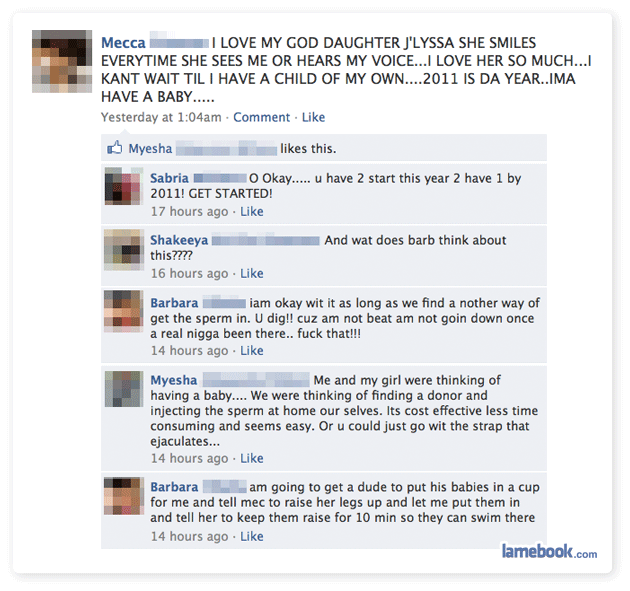The image size is (630, 591).
Task: Like Mecca's original post
Action: [x=313, y=117]
